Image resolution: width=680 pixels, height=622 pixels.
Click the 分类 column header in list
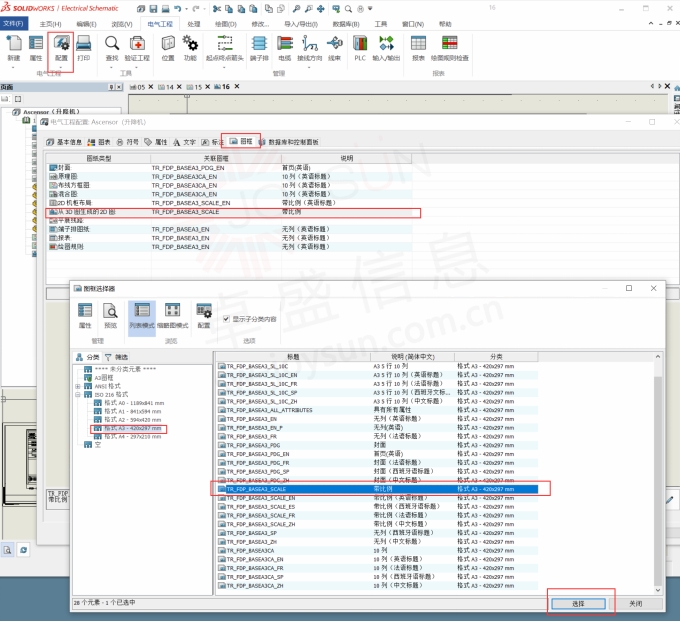pos(496,357)
